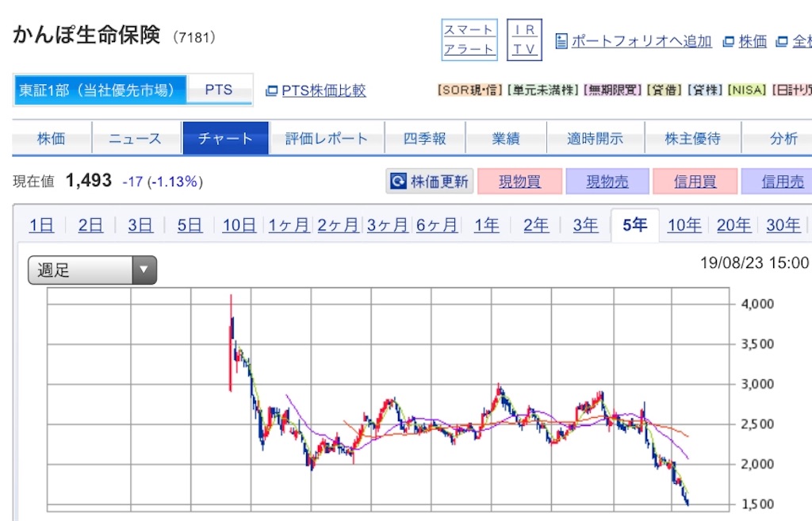812x521 pixels.
Task: Select the 5年 chart period tab
Action: (635, 225)
